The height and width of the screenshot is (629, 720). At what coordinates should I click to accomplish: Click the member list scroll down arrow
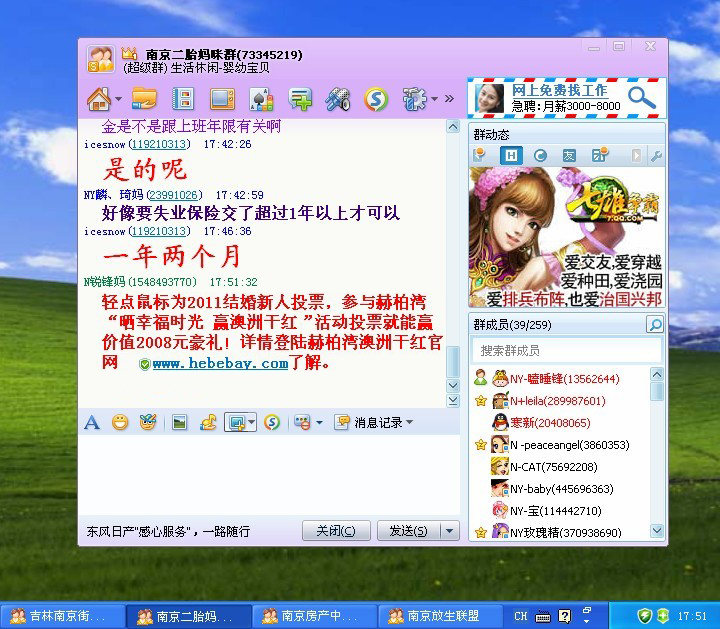coord(657,531)
